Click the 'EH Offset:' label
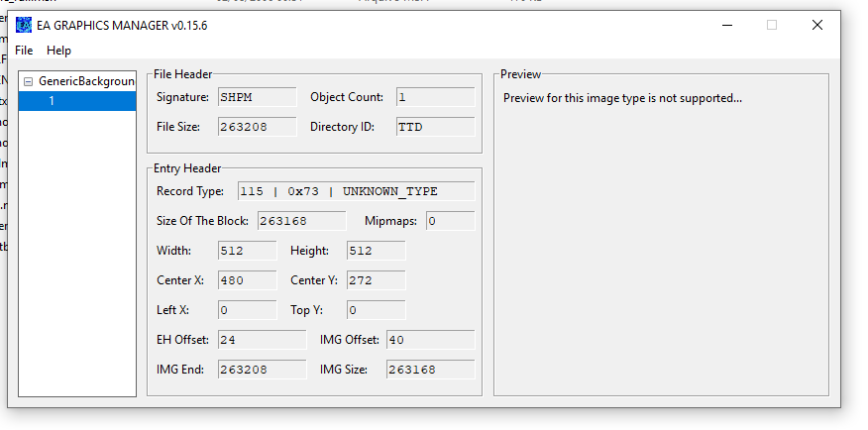The width and height of the screenshot is (868, 430). click(182, 340)
